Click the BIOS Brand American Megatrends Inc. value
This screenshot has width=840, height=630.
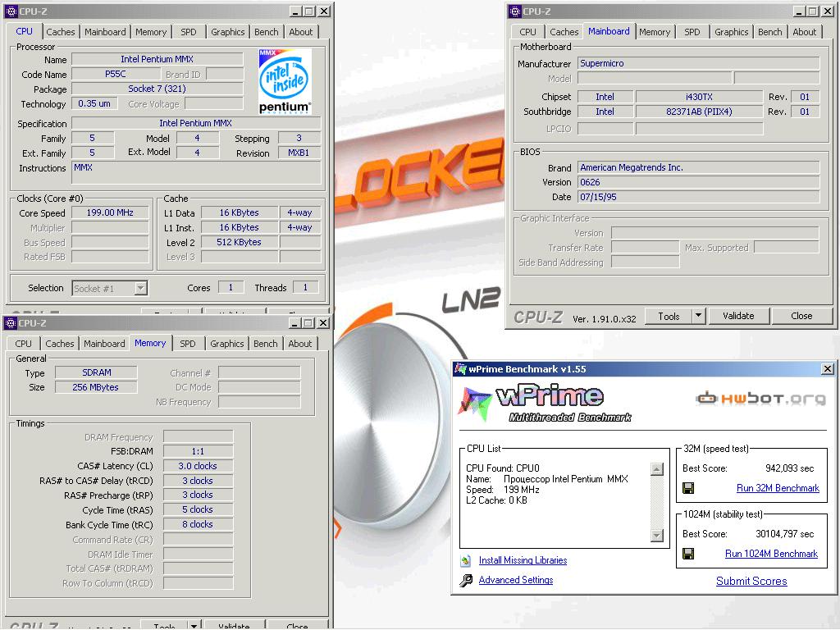[x=699, y=167]
